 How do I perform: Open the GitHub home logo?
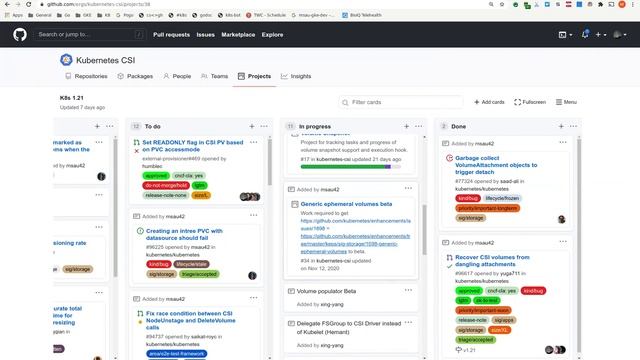pos(20,35)
